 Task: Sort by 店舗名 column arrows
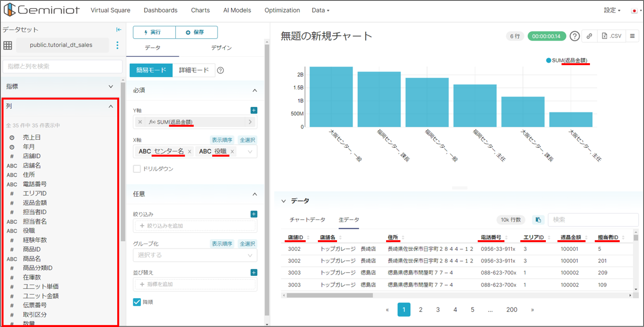[340, 237]
